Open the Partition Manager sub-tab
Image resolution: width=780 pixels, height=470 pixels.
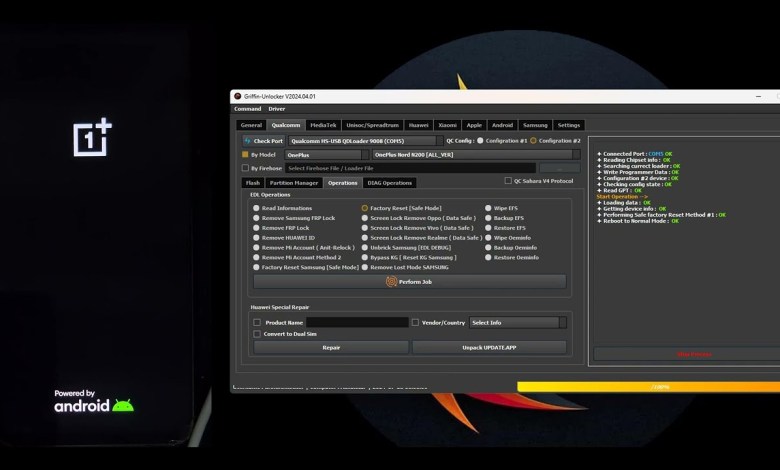(293, 183)
